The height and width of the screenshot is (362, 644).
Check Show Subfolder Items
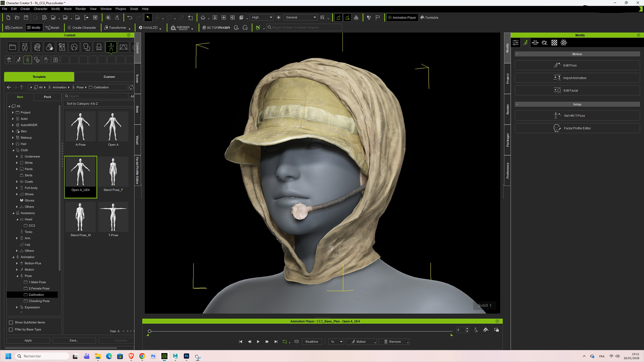point(11,322)
